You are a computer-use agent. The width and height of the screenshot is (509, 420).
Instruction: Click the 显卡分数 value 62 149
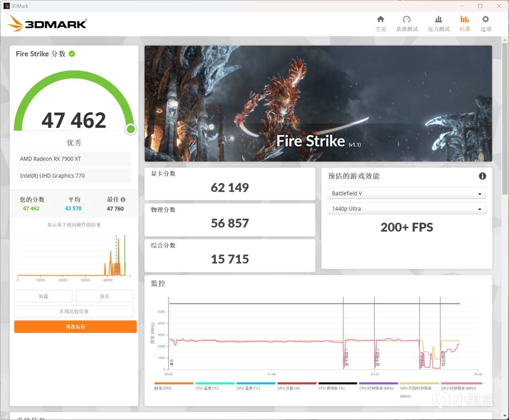[230, 187]
